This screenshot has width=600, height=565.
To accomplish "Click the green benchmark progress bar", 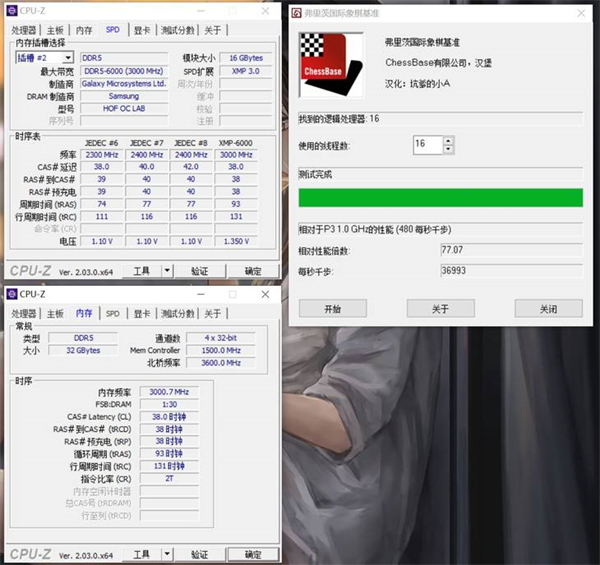I will point(440,197).
